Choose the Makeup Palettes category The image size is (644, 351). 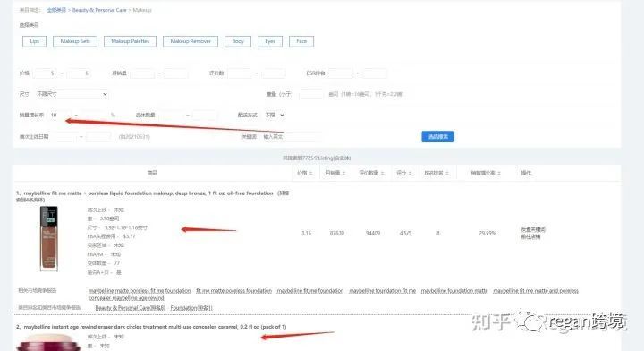pos(131,41)
